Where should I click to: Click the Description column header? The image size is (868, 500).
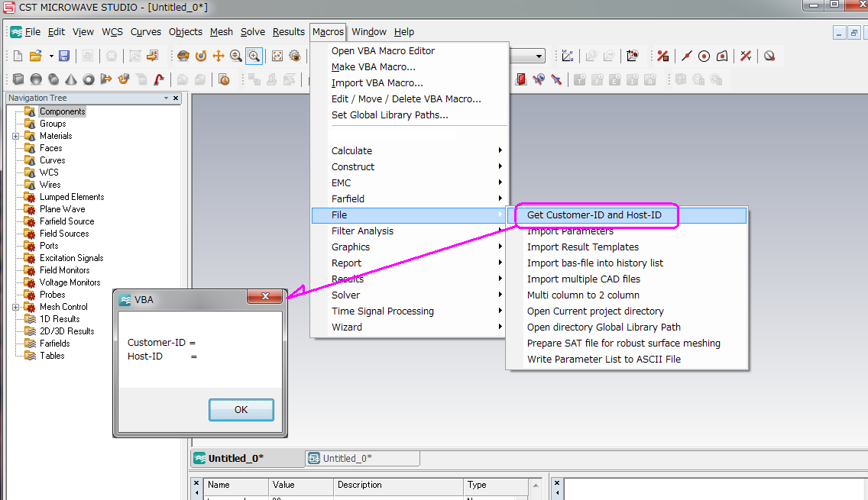(398, 485)
